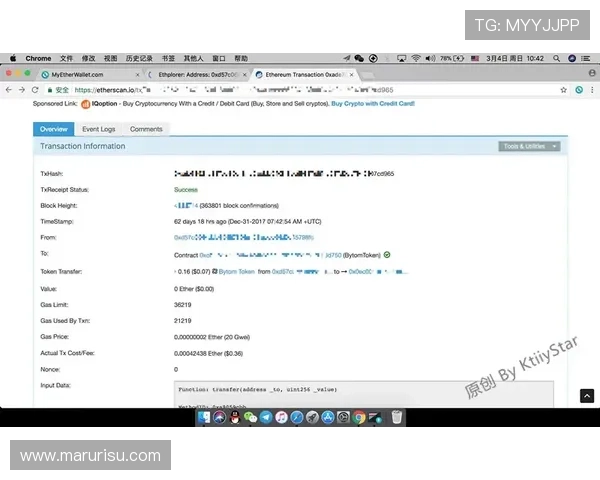Switch to the Ethplorer Address tab

coord(197,75)
